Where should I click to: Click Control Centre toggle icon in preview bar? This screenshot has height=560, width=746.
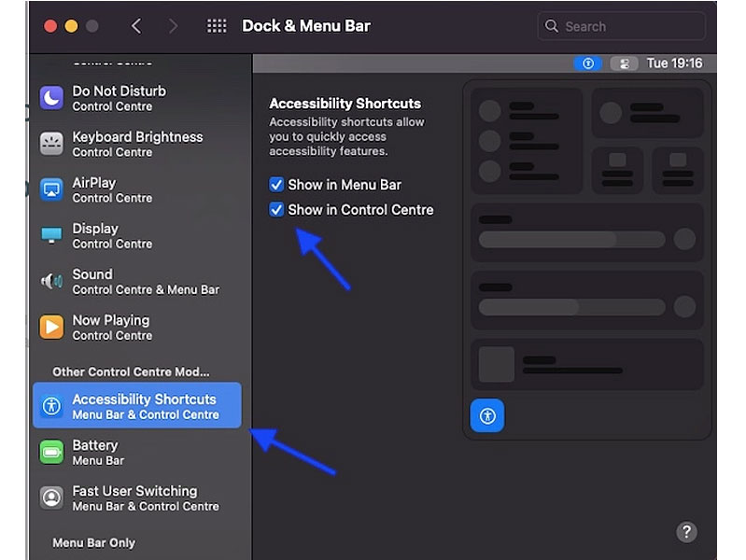pos(624,63)
